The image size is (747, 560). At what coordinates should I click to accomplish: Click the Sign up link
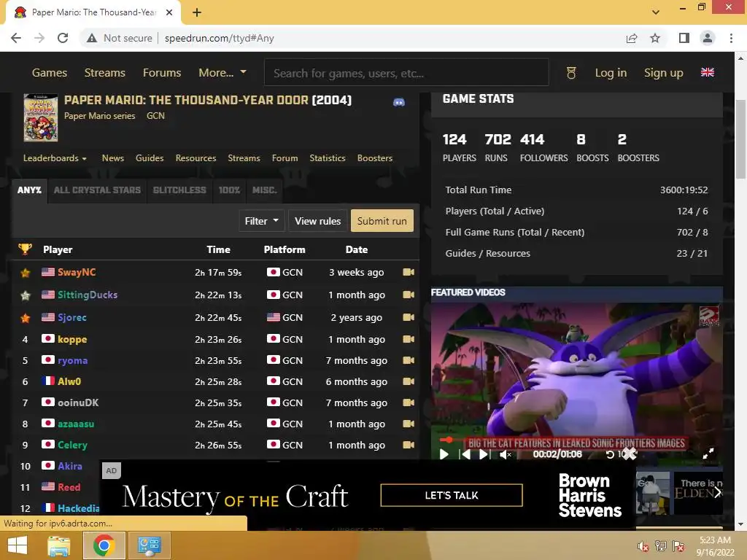pos(664,72)
